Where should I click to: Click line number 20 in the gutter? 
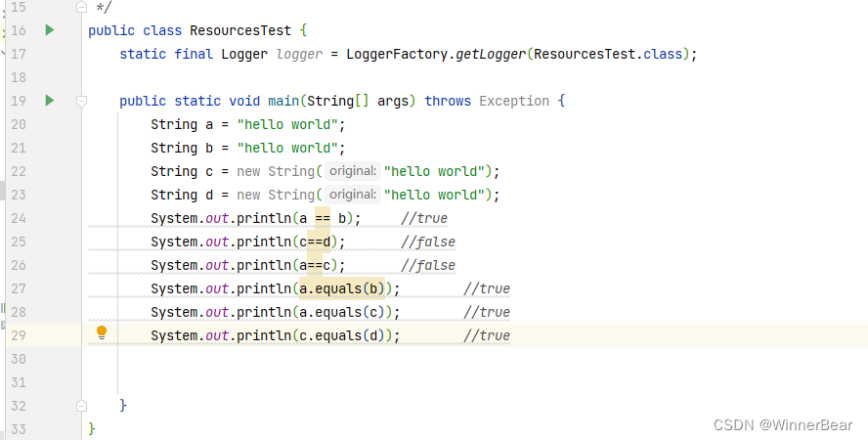[19, 124]
